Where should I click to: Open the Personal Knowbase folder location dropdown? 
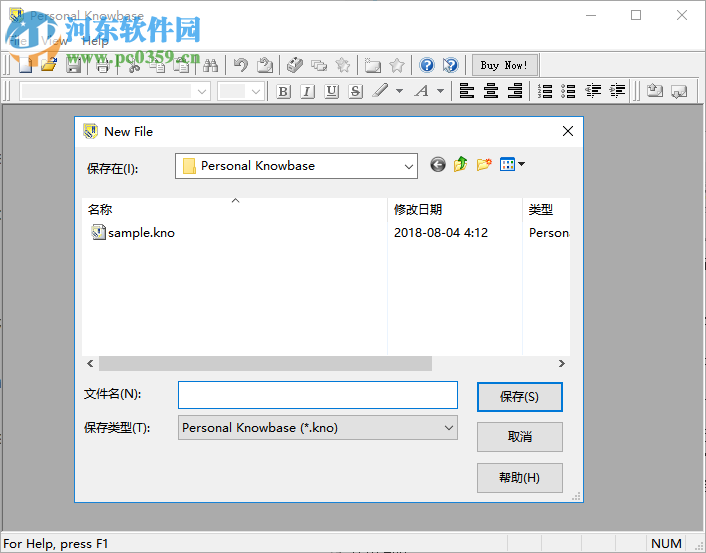296,166
